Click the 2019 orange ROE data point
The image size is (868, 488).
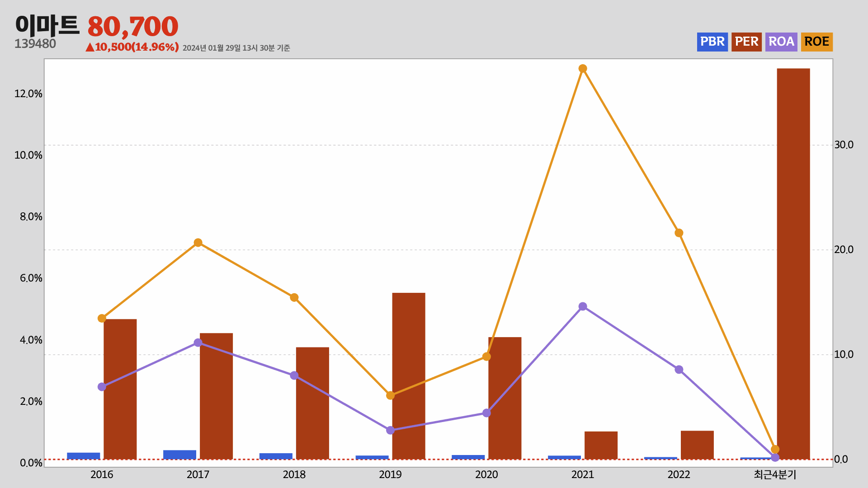pos(391,395)
